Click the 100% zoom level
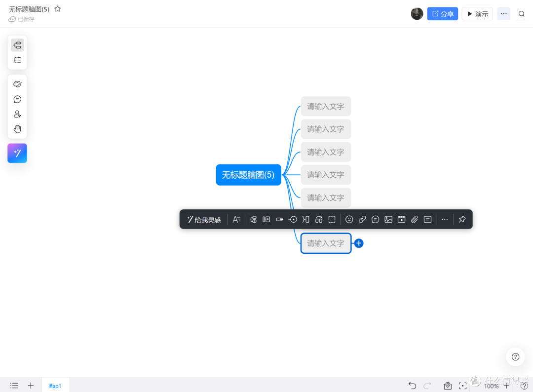This screenshot has width=533, height=392. [x=491, y=386]
